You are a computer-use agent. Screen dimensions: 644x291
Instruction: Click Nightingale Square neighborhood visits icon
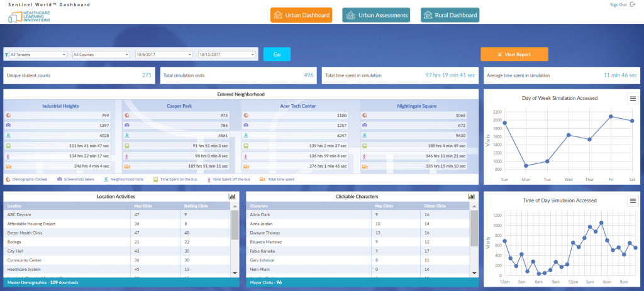[x=365, y=136]
